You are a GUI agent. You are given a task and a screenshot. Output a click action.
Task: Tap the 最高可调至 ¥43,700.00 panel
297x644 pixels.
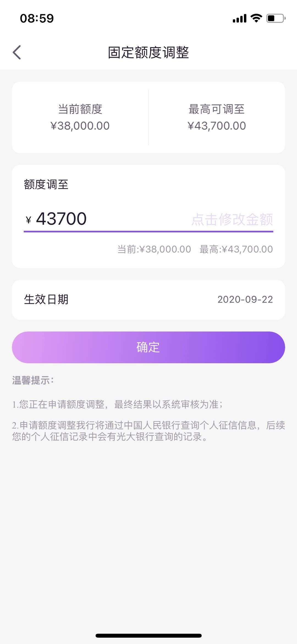(217, 117)
